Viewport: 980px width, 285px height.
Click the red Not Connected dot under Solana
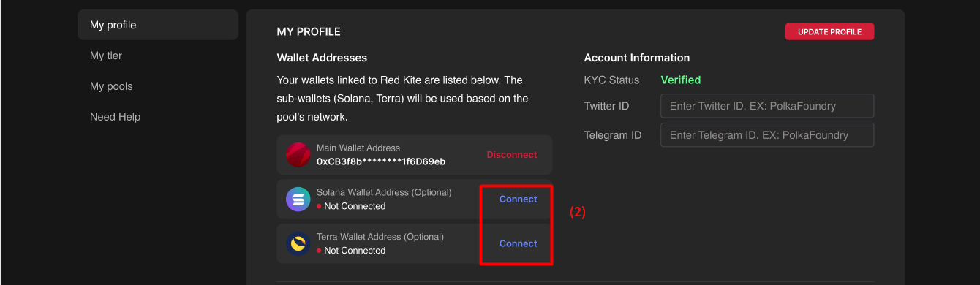(319, 206)
